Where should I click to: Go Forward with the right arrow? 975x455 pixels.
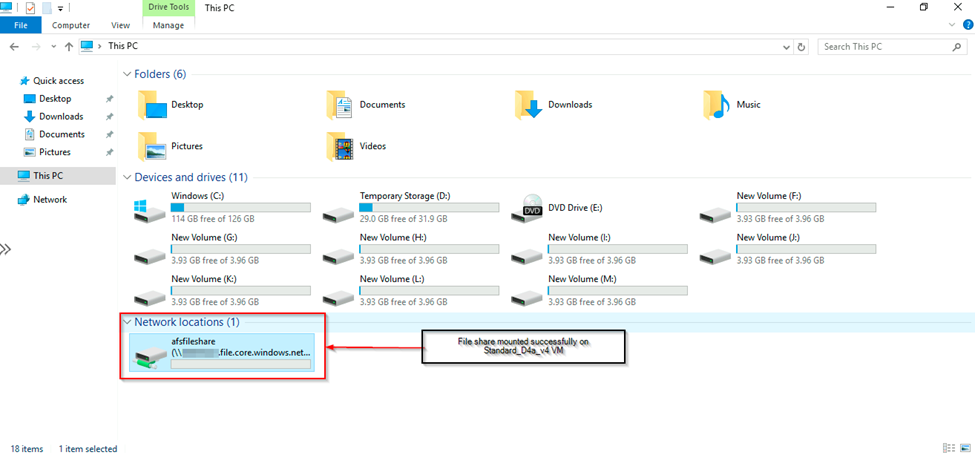35,47
